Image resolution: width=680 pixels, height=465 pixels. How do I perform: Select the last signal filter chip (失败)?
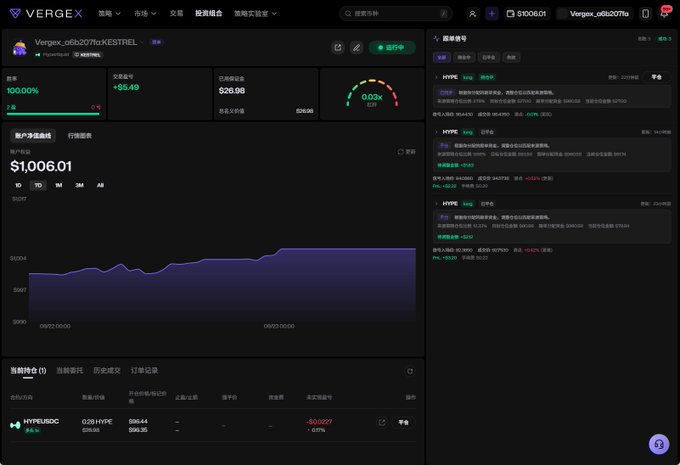coord(511,57)
